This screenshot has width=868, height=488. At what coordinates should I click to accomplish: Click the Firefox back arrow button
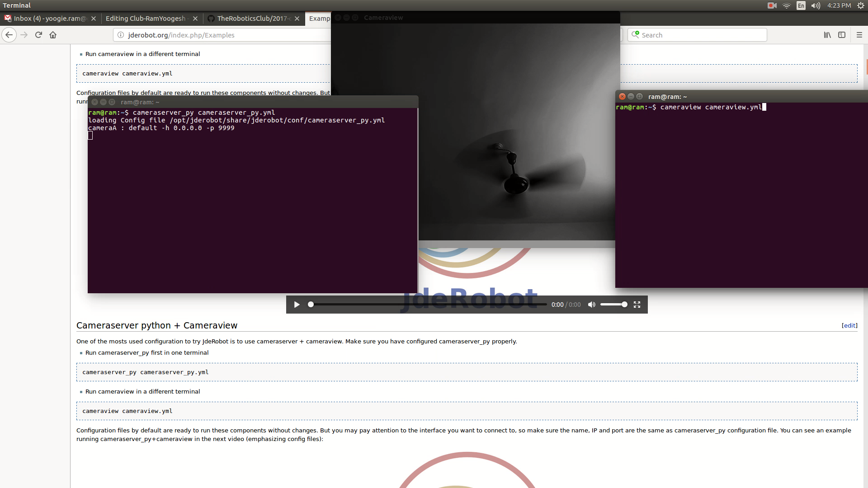(x=9, y=35)
